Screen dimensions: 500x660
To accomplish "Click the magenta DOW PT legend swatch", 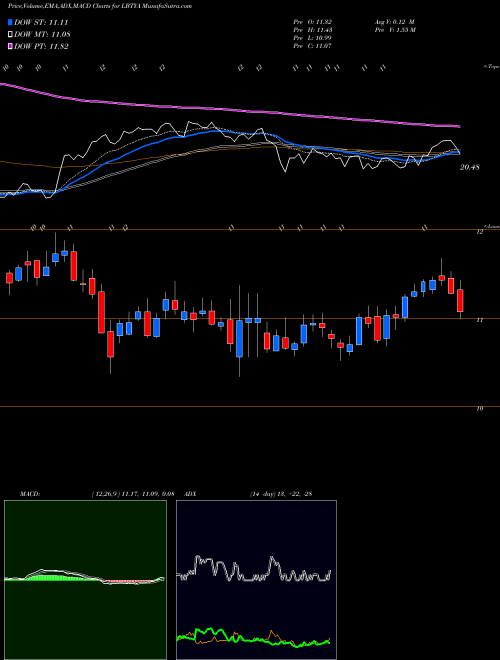I will click(x=10, y=46).
